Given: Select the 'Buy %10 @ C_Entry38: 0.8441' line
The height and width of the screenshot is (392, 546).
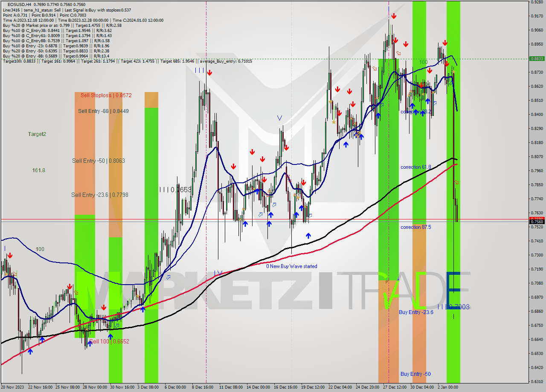Looking at the screenshot, I should pos(57,30).
